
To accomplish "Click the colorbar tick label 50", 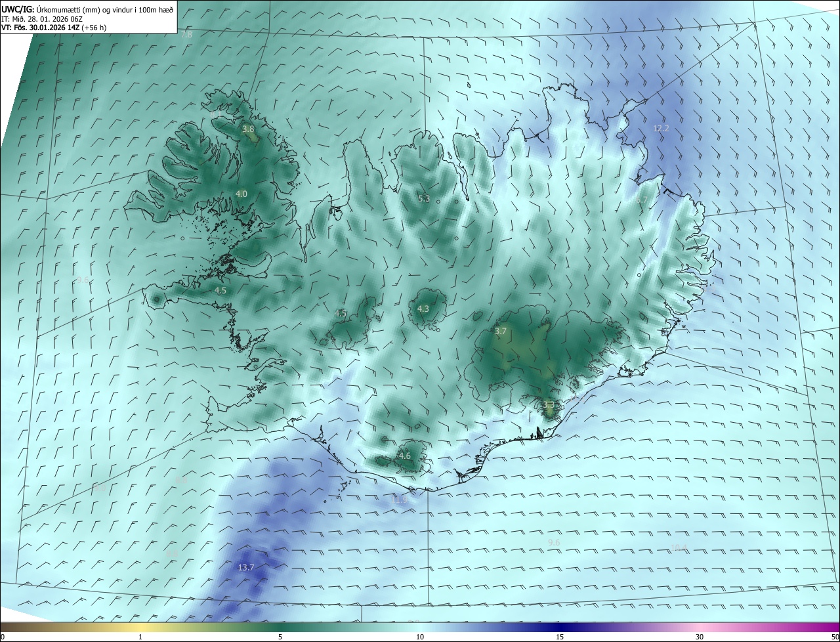I will (835, 637).
